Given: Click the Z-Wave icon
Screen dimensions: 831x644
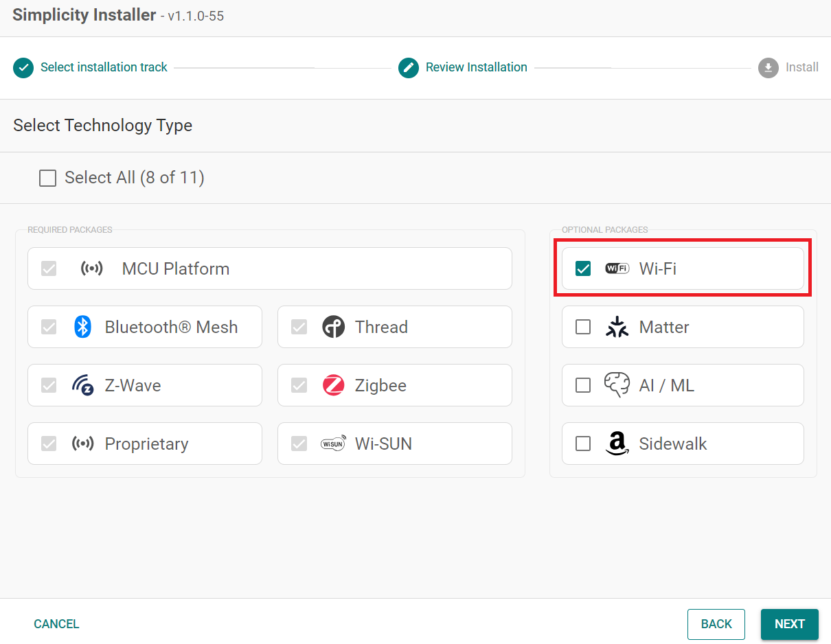Looking at the screenshot, I should (x=83, y=385).
